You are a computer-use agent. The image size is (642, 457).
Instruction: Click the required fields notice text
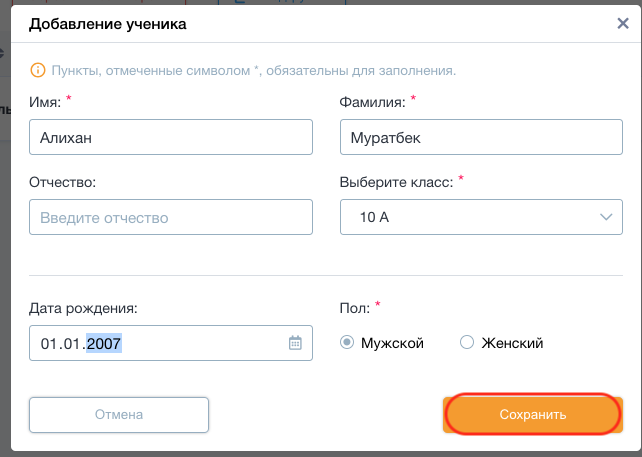(253, 71)
